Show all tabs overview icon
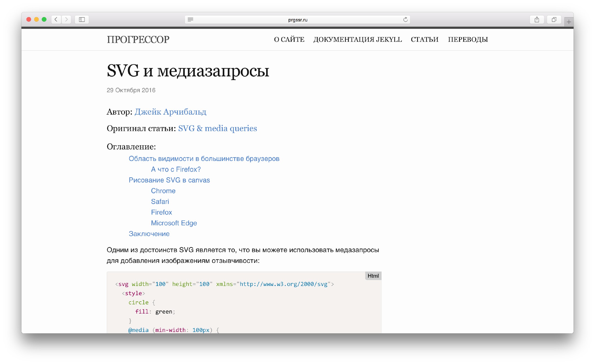595x364 pixels. point(554,20)
